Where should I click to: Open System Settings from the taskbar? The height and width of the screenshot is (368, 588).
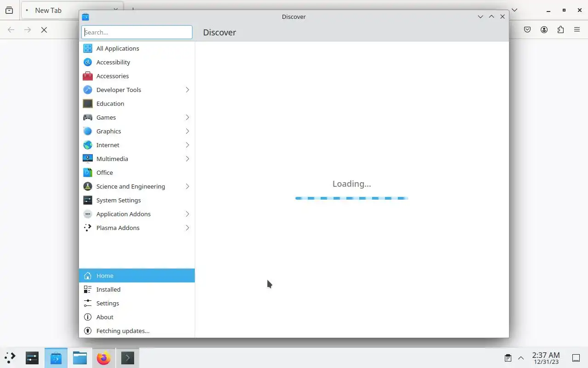pos(32,357)
